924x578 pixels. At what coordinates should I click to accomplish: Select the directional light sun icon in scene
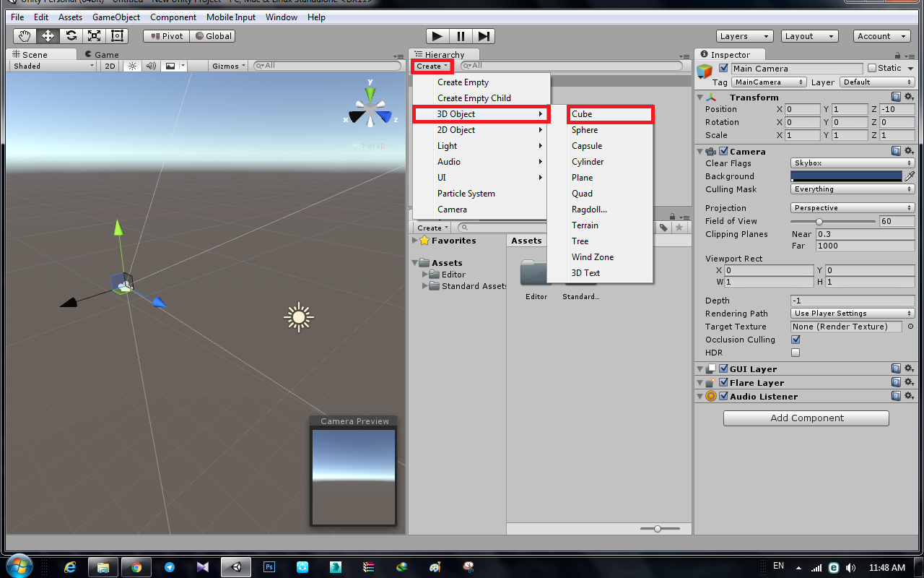[x=299, y=317]
